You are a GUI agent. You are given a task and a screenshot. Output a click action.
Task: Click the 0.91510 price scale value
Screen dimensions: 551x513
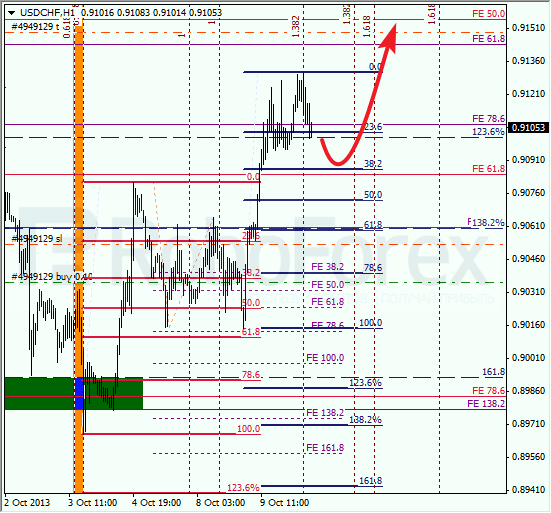click(x=528, y=28)
